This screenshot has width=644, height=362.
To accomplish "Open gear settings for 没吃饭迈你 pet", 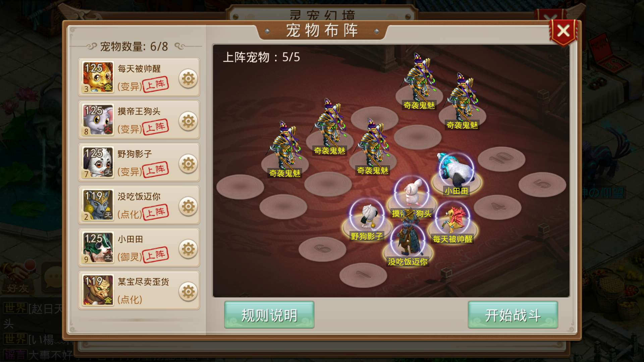I will tap(188, 206).
